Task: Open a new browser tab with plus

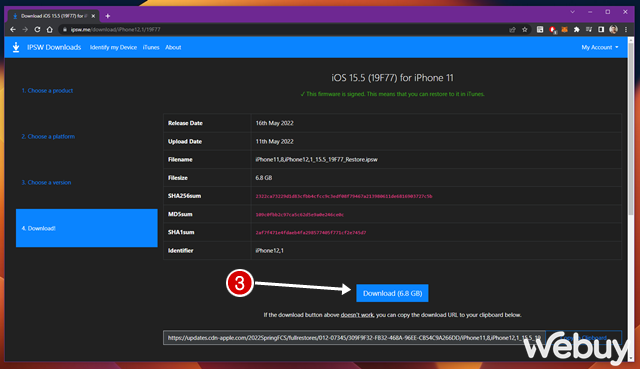Action: click(x=108, y=16)
